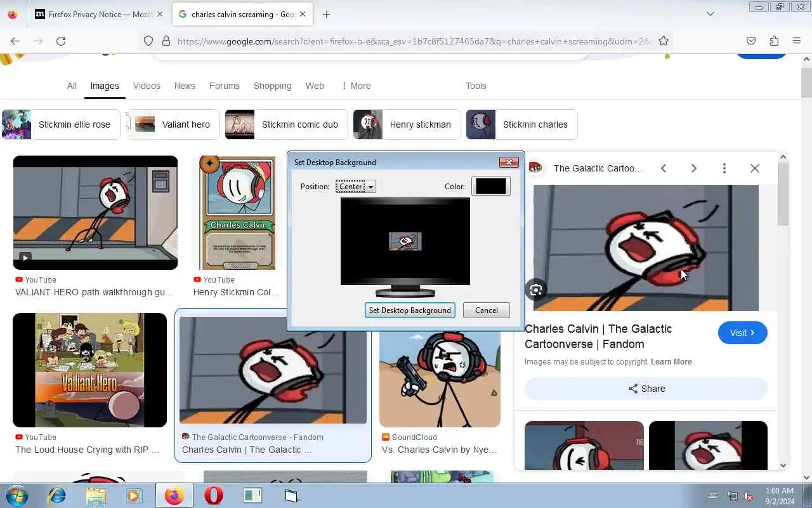Open tracking protection shield icon

tap(148, 41)
